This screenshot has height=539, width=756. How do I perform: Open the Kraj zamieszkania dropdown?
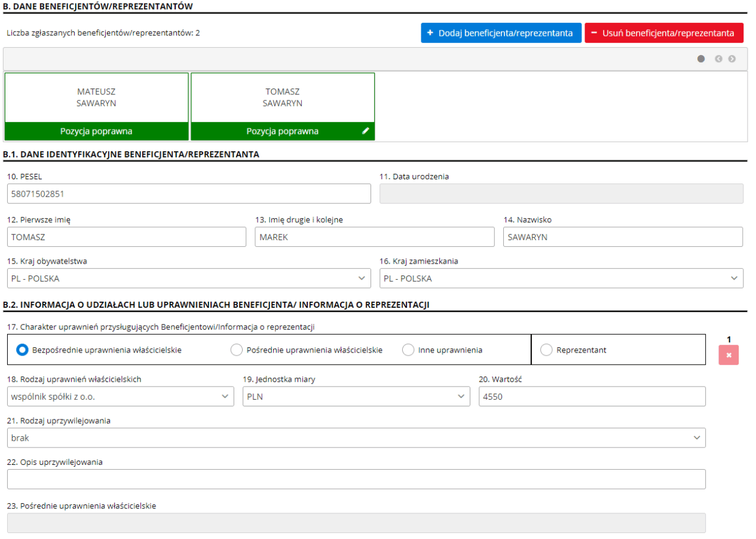point(735,278)
